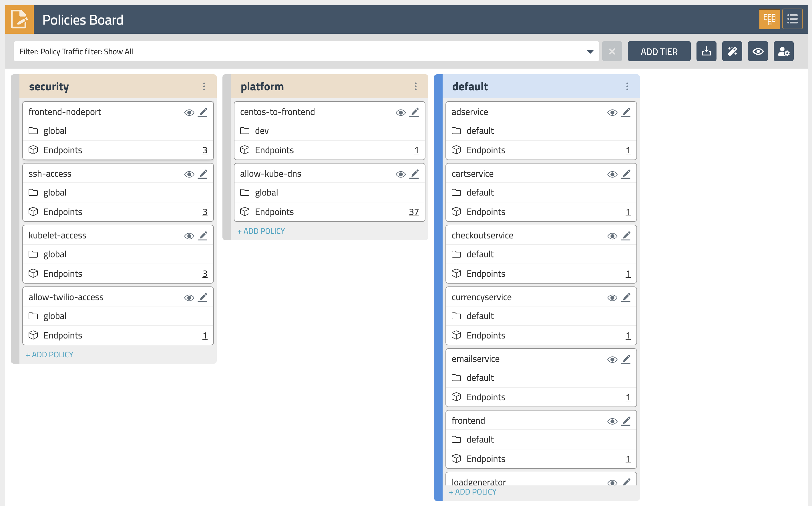Click the pencil icon on checkoutservice
This screenshot has height=506, width=812.
point(626,236)
